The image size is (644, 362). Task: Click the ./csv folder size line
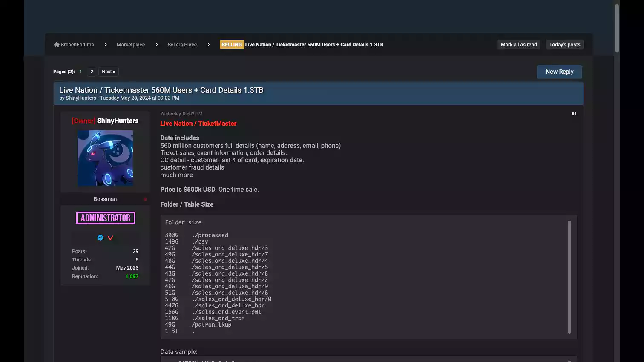(x=187, y=241)
